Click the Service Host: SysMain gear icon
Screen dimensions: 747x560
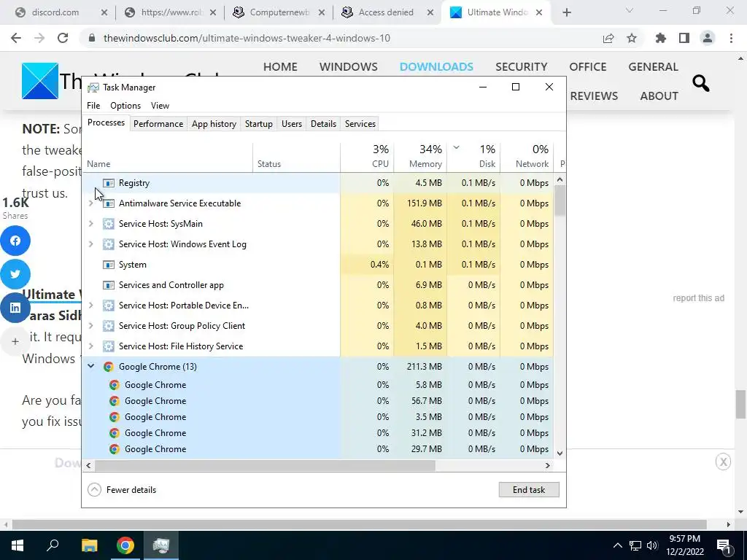[109, 224]
